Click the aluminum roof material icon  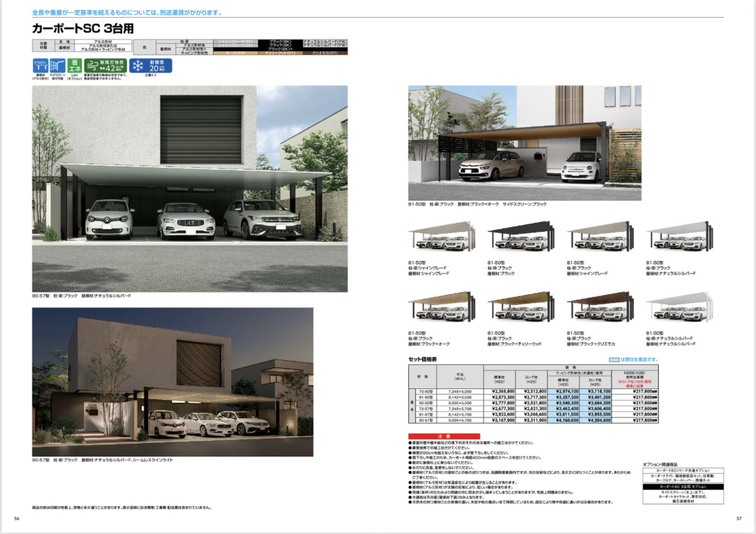[x=40, y=66]
